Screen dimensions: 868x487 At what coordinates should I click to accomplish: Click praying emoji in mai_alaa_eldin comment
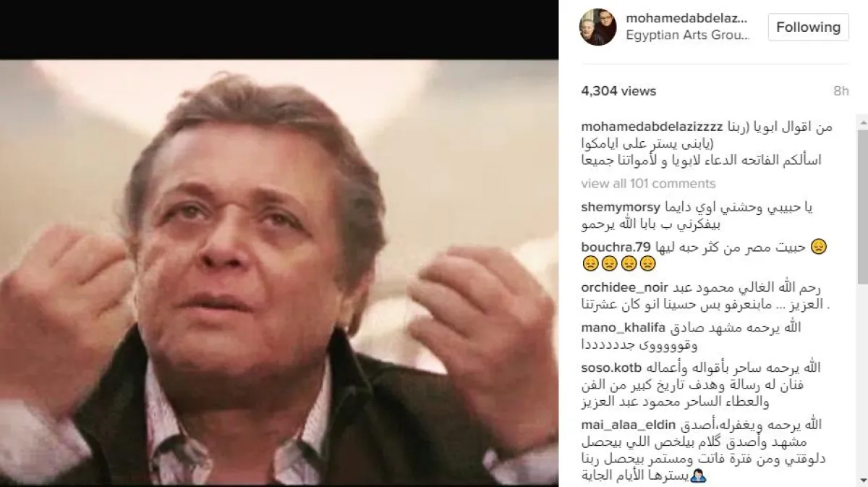[x=699, y=476]
